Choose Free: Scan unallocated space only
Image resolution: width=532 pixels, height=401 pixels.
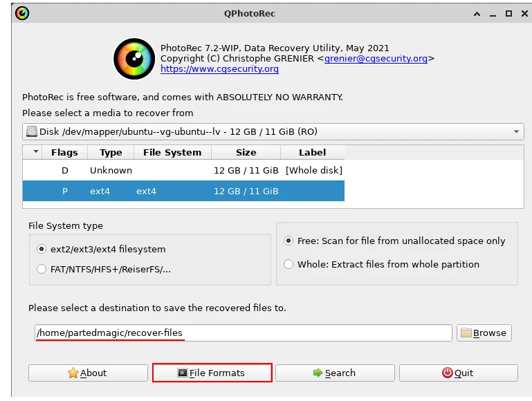288,241
